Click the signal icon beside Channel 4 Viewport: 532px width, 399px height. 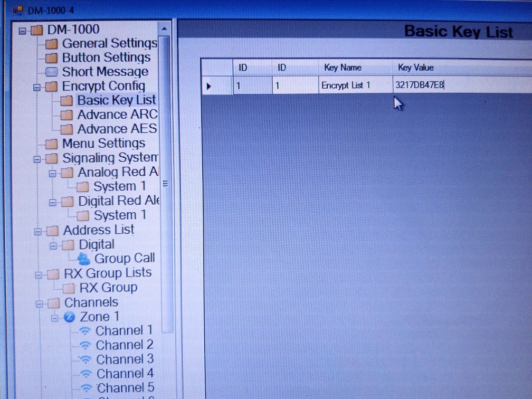tap(86, 374)
